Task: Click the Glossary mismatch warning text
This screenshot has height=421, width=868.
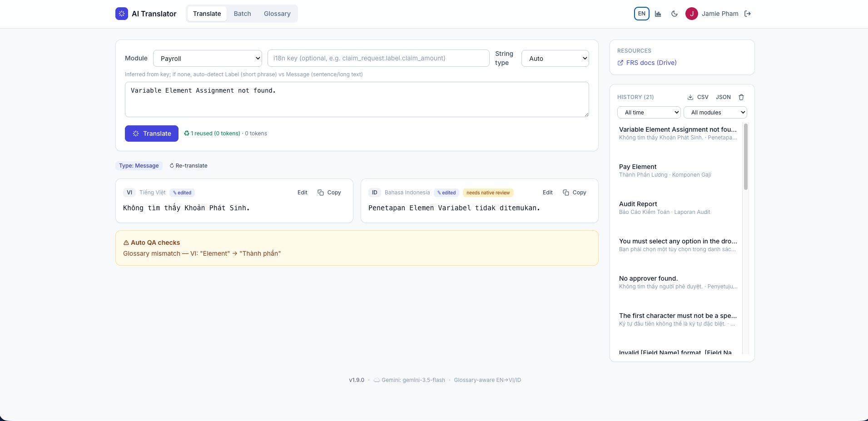Action: click(x=202, y=253)
